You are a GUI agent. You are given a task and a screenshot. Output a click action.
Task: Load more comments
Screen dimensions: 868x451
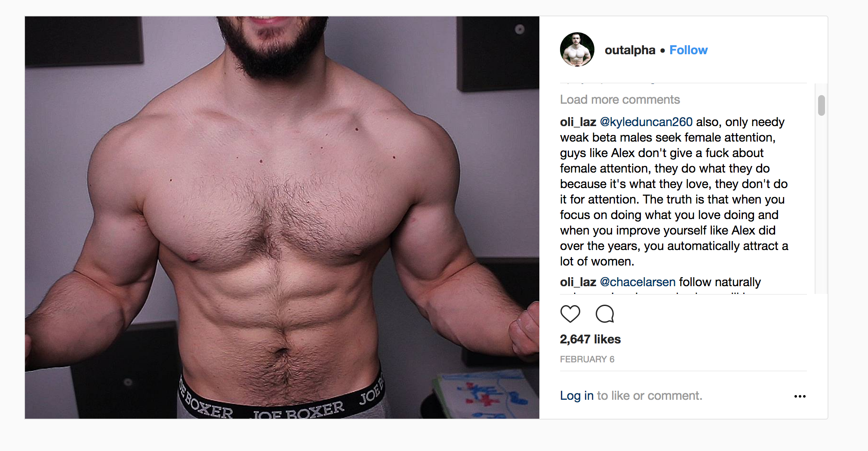point(620,99)
